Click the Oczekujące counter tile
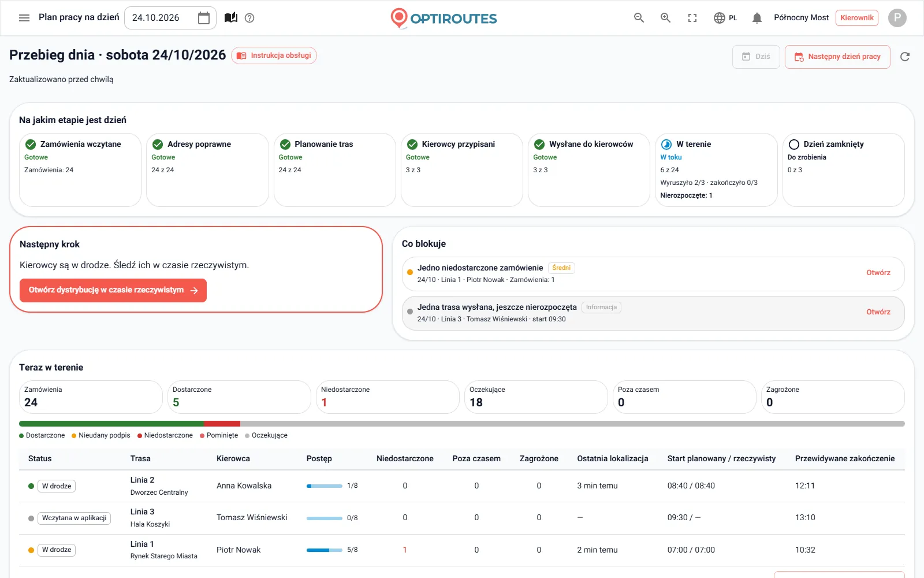 pyautogui.click(x=536, y=397)
